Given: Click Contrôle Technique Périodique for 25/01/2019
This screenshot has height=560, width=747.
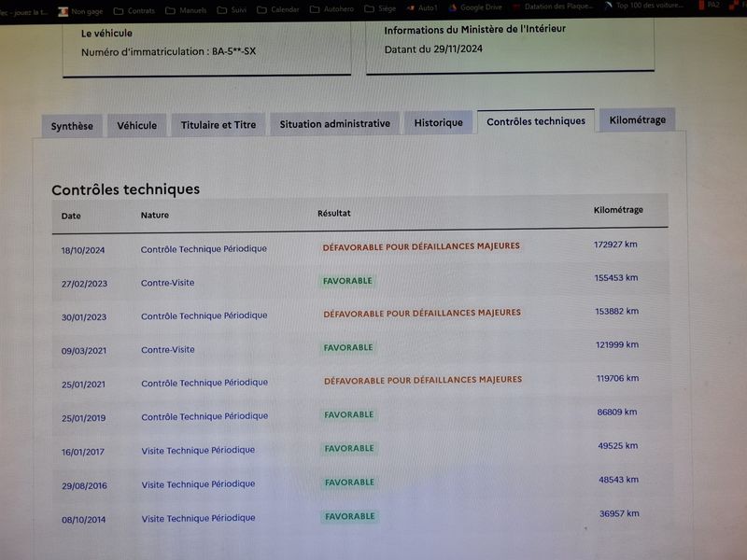Looking at the screenshot, I should [204, 416].
